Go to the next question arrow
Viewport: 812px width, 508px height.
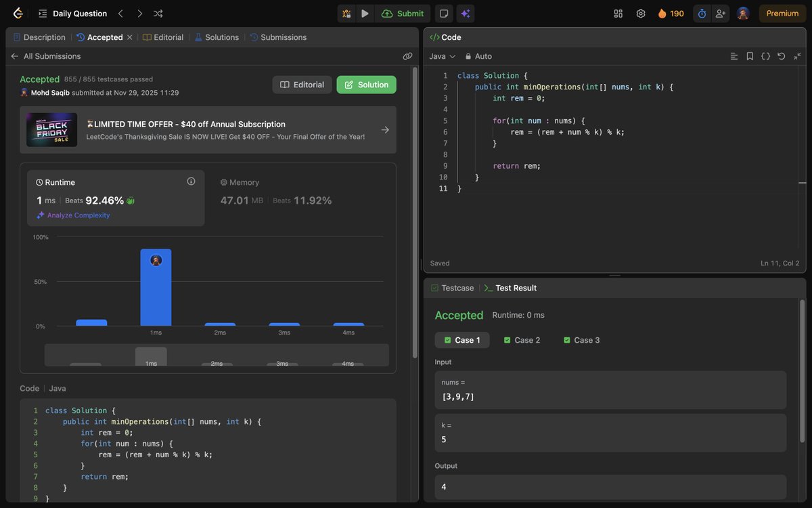[x=139, y=14]
